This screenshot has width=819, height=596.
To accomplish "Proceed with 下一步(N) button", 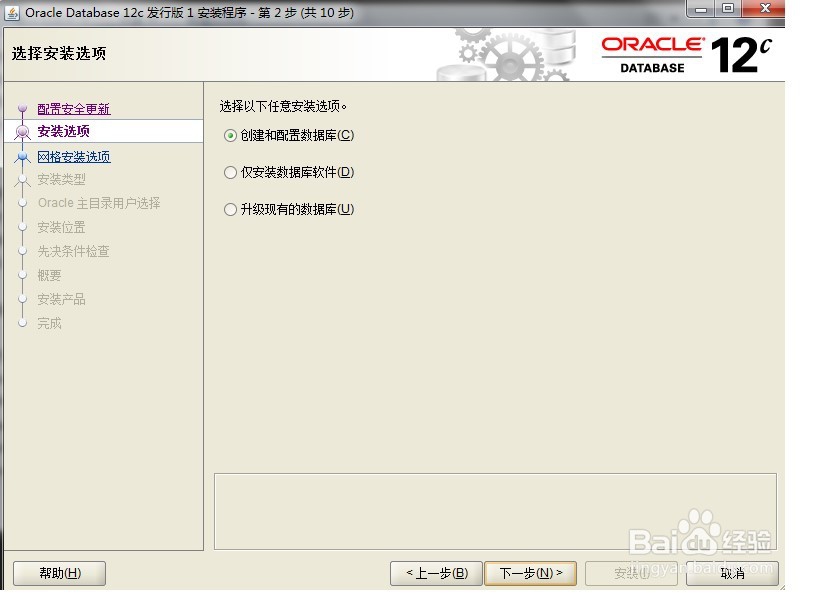I will click(x=531, y=574).
